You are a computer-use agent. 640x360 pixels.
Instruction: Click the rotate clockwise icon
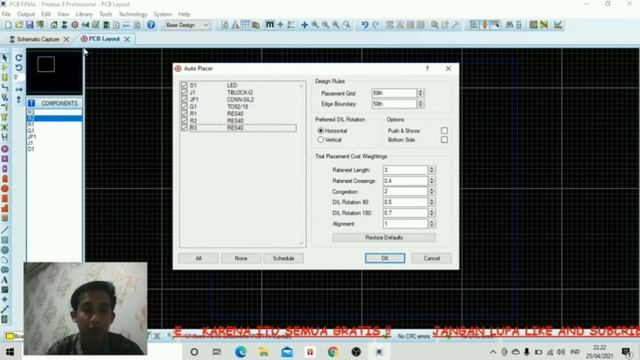(19, 58)
